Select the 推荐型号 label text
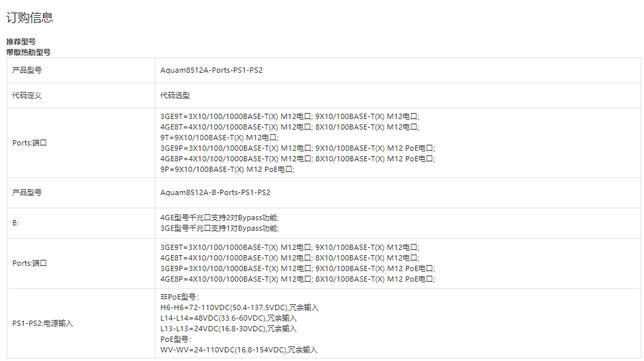This screenshot has width=644, height=361. click(21, 41)
